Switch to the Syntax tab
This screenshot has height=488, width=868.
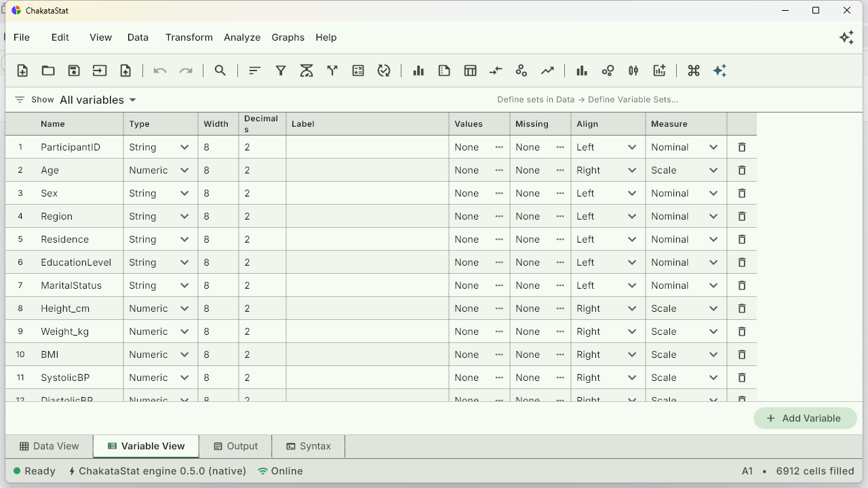[x=309, y=446]
